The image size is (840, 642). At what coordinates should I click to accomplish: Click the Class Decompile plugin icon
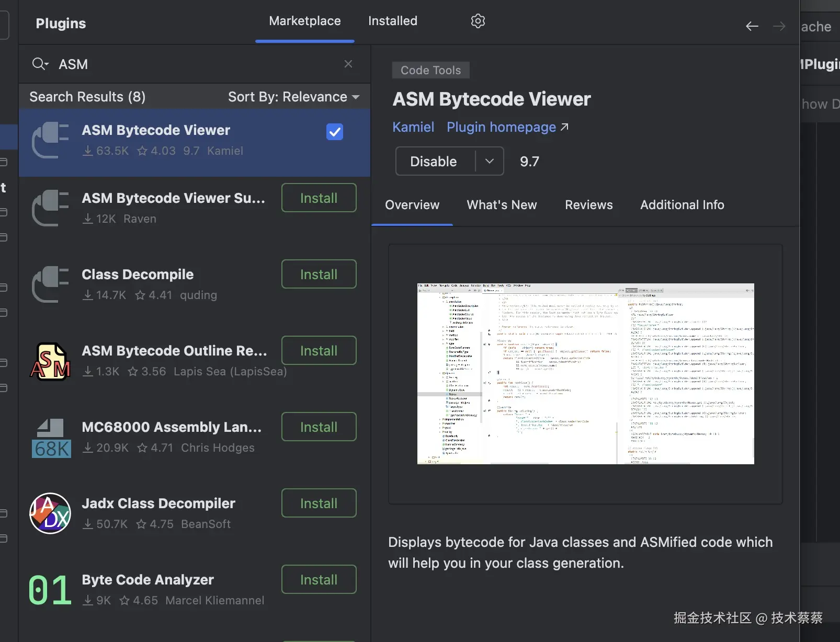(50, 284)
